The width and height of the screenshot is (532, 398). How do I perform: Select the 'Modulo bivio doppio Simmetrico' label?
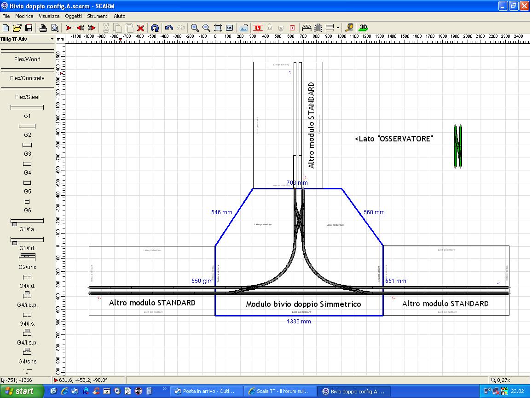(303, 304)
